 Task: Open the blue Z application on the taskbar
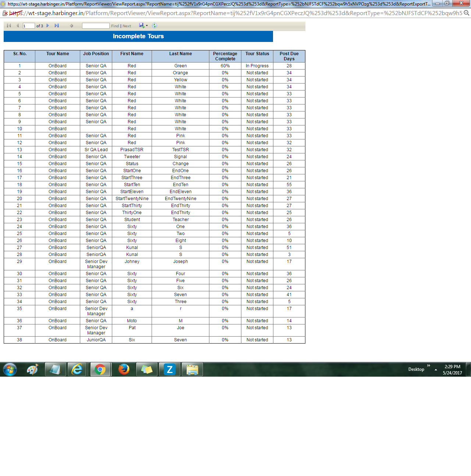coord(170,369)
